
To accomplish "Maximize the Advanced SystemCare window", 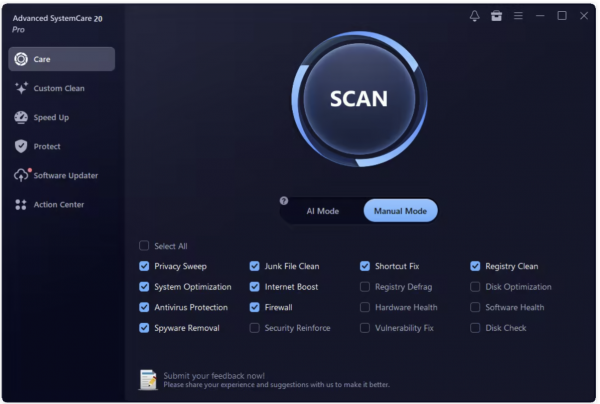I will click(562, 16).
